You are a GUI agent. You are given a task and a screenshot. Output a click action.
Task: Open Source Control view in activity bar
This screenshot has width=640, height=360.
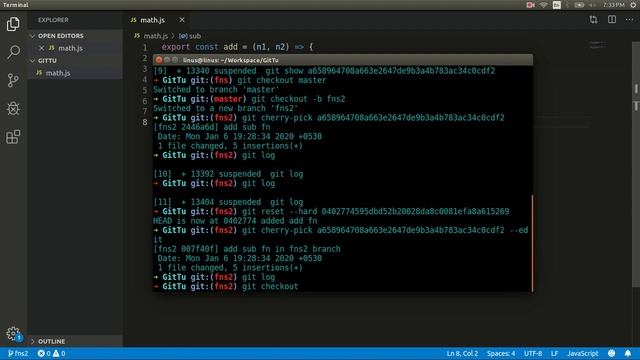coord(13,80)
